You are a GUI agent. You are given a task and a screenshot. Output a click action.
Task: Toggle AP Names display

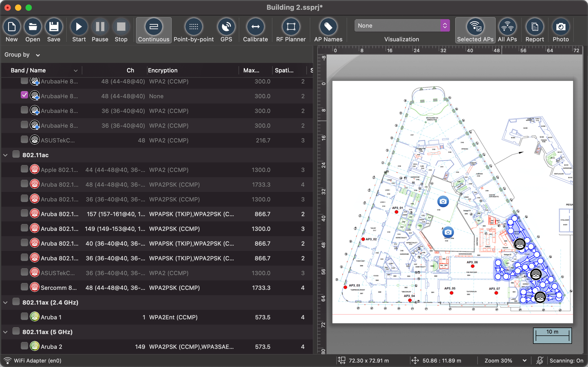tap(328, 29)
